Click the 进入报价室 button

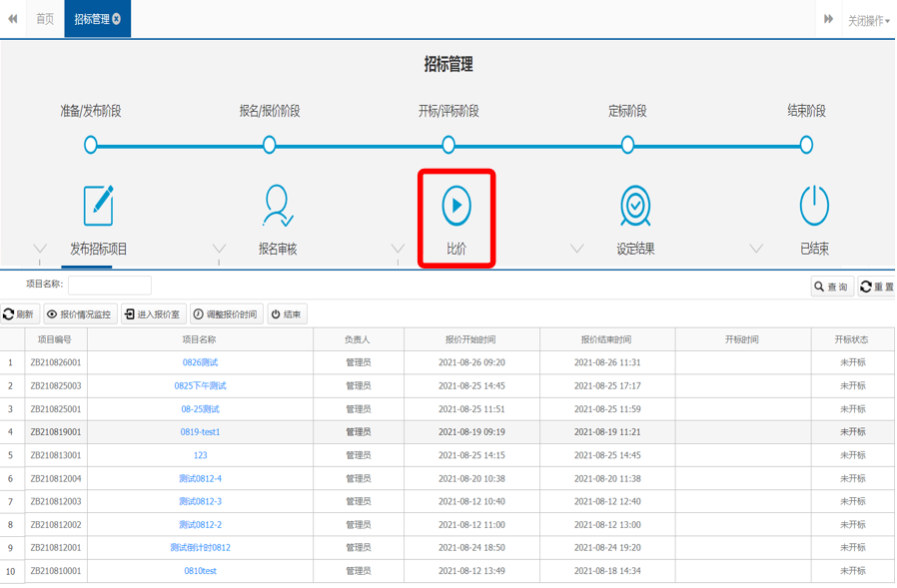(x=152, y=314)
